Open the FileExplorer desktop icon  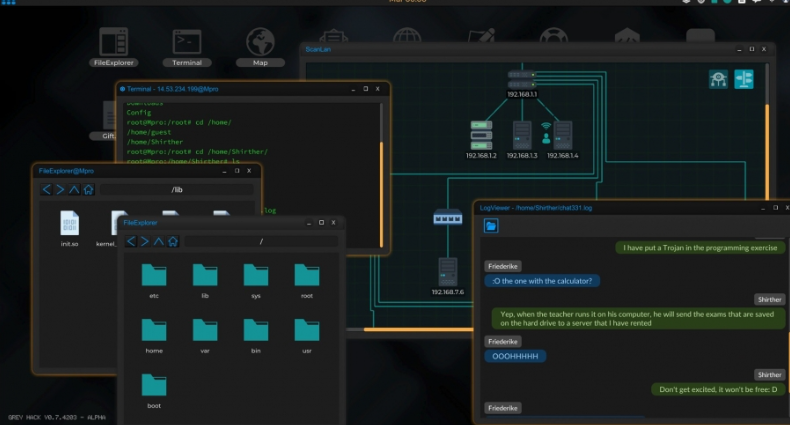pyautogui.click(x=113, y=47)
